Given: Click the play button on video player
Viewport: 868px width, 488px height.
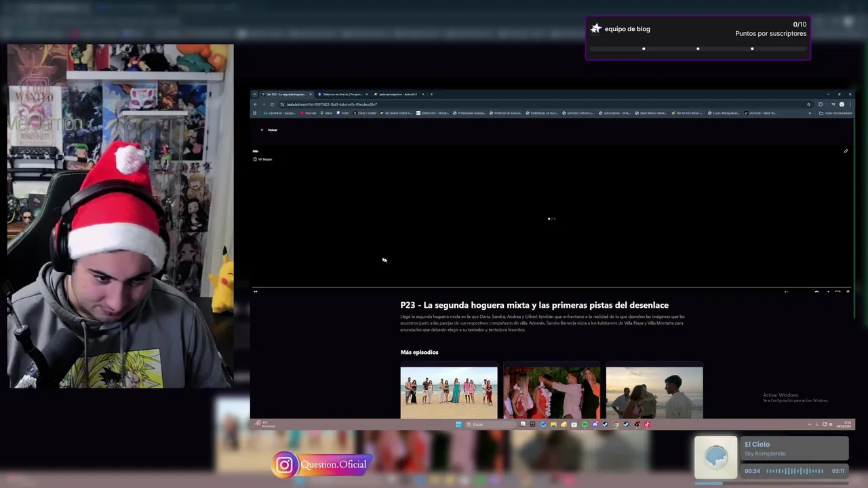Looking at the screenshot, I should point(256,292).
